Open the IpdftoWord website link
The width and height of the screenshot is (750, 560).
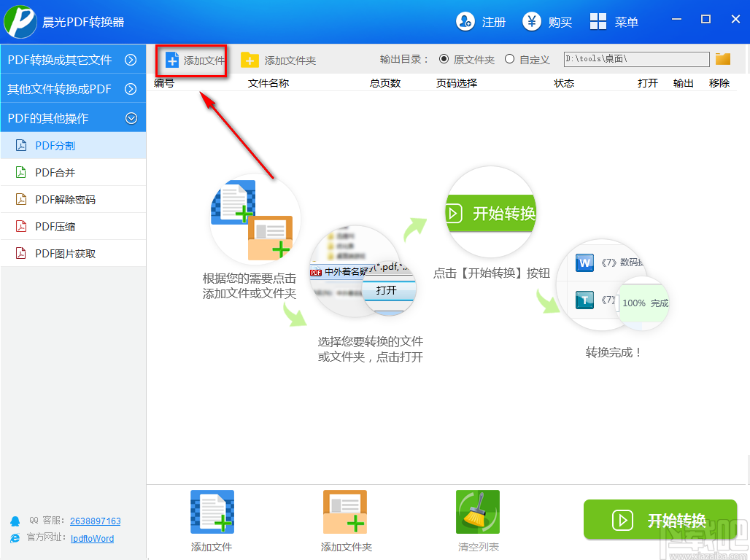point(93,538)
